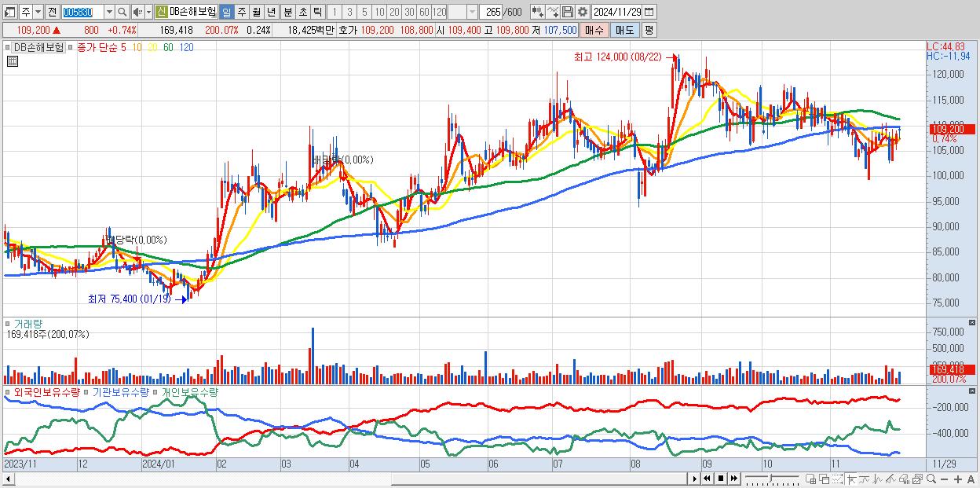Select the 년 yearly period toggle
The height and width of the screenshot is (488, 980).
[x=271, y=12]
